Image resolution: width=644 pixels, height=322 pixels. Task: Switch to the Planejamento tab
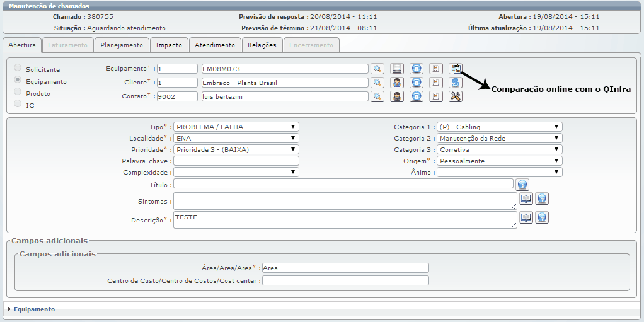point(122,45)
